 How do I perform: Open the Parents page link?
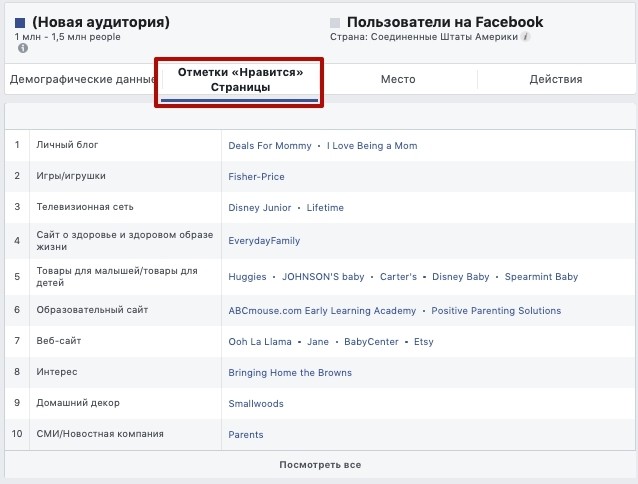pos(246,434)
